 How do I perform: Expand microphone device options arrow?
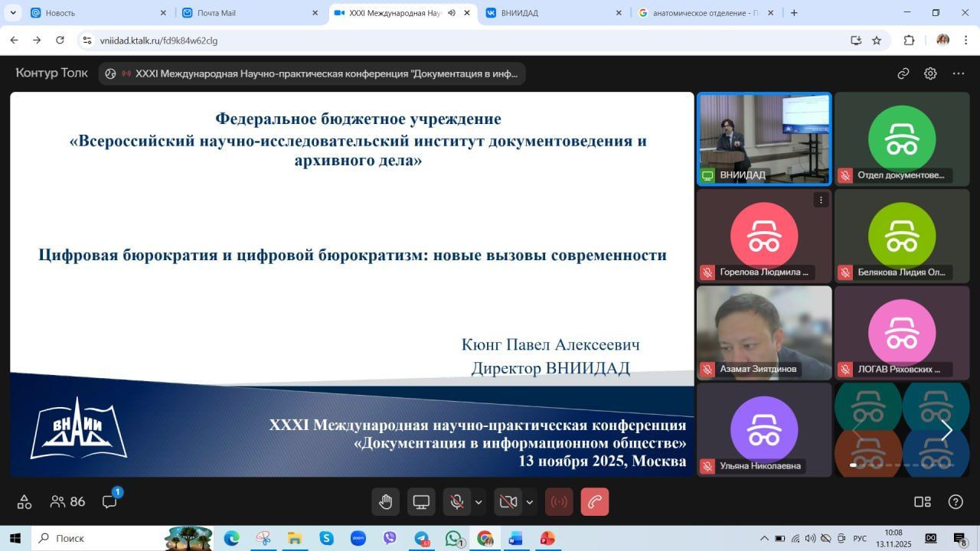(x=479, y=502)
